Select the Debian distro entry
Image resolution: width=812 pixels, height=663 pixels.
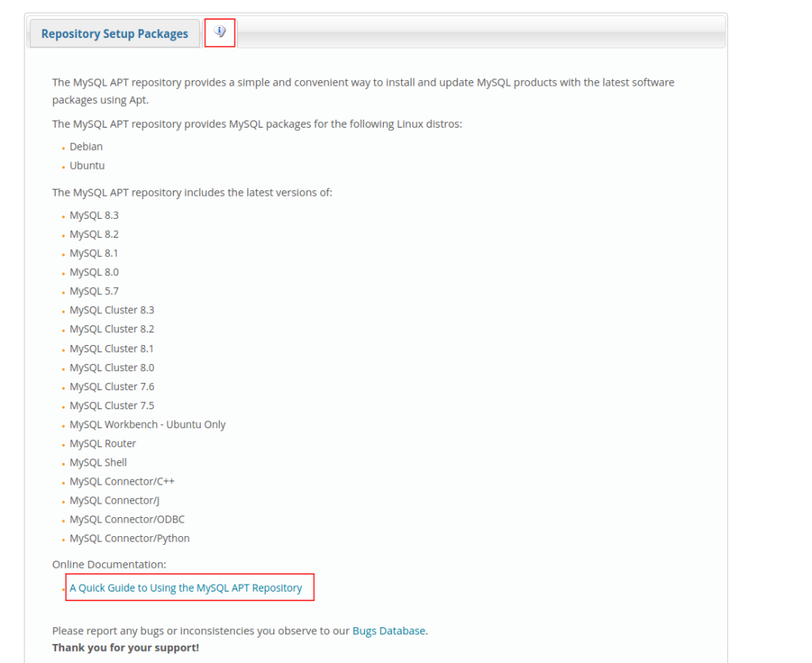[86, 146]
